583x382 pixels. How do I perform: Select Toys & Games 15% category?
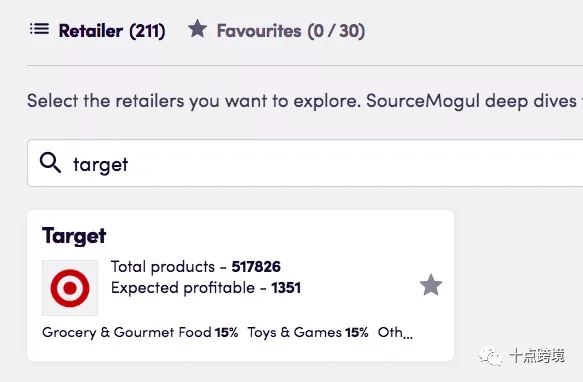(308, 332)
